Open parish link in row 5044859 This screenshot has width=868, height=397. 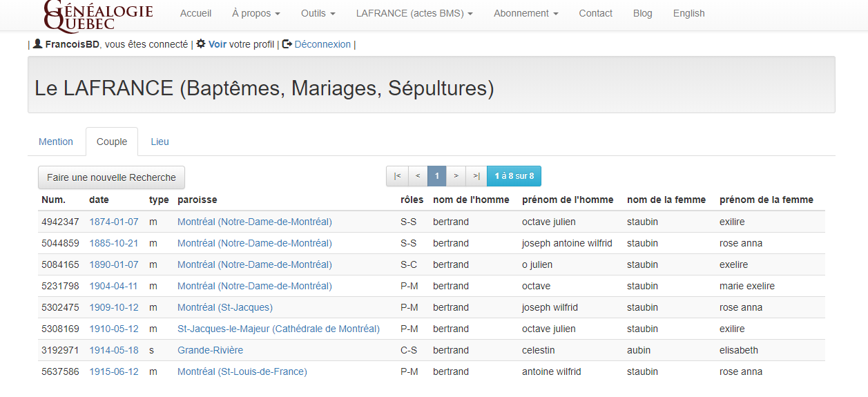point(255,243)
